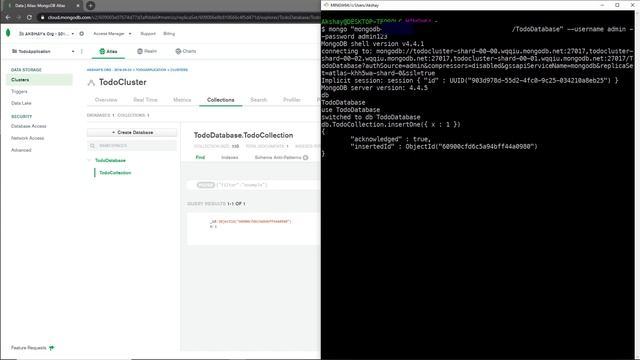The height and width of the screenshot is (360, 640).
Task: Click the site lock icon in address bar
Action: point(42,18)
